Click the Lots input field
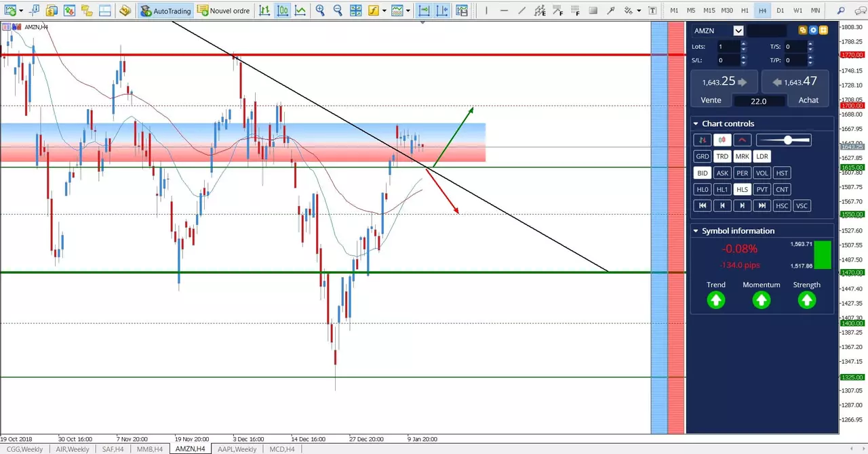This screenshot has height=454, width=868. coord(729,47)
